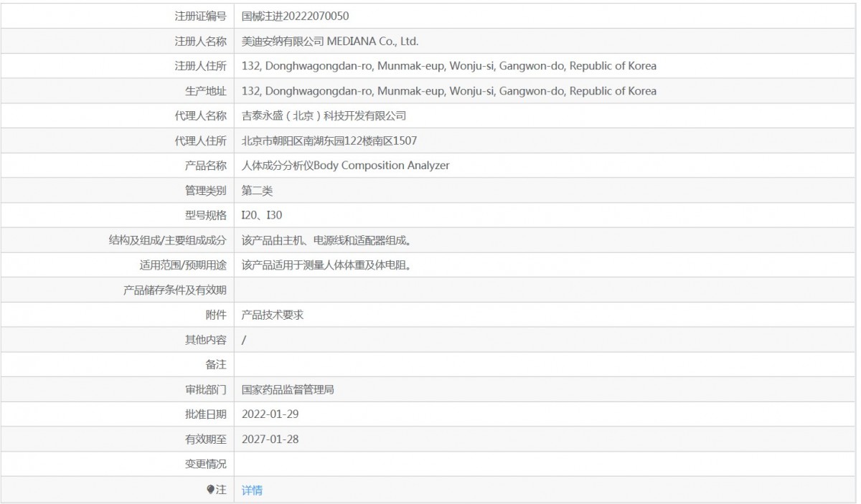
Task: Select the approval department 国家药品监督管理局
Action: point(288,390)
